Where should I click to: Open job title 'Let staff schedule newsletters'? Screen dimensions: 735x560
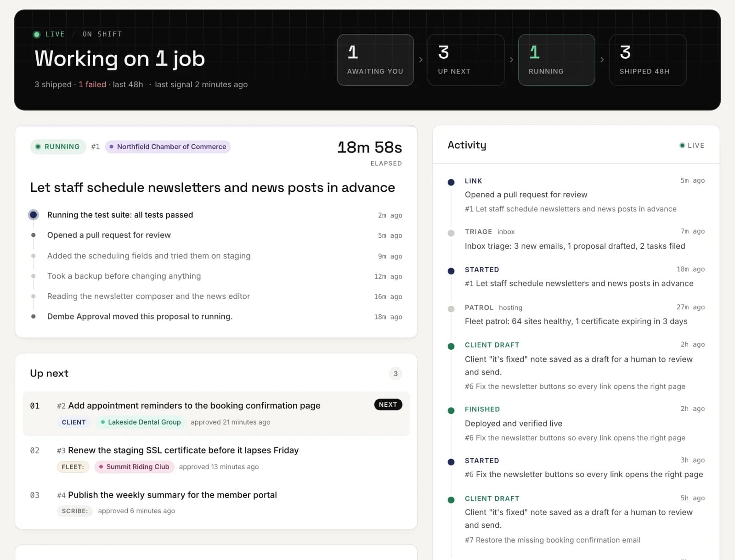(212, 187)
